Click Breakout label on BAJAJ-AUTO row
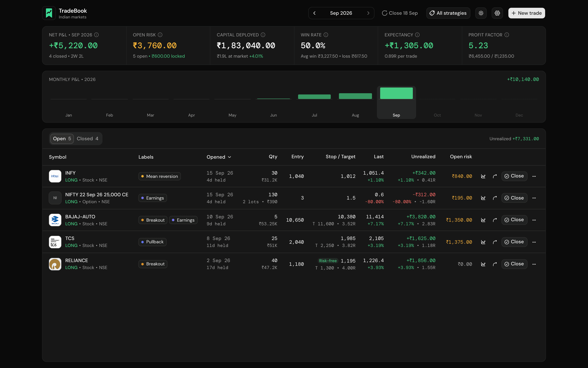 point(153,220)
